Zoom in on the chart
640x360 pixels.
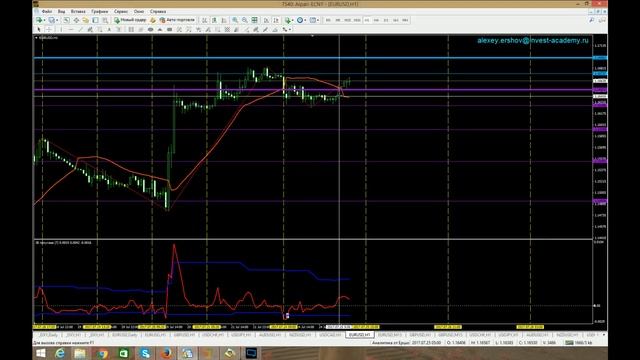click(235, 20)
